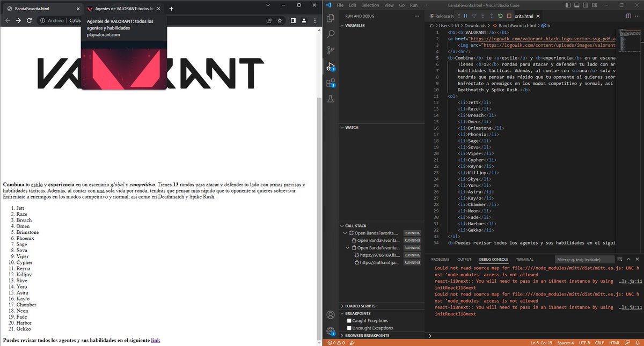Screen dimensions: 644x346
Task: Select https://auth.riotga call stack entry
Action: click(382, 263)
